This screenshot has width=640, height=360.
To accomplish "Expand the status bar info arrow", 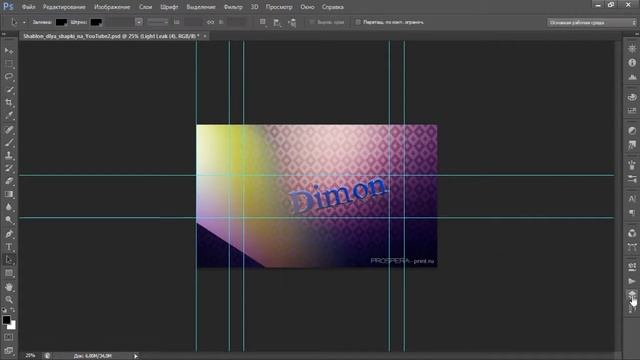I will point(136,356).
